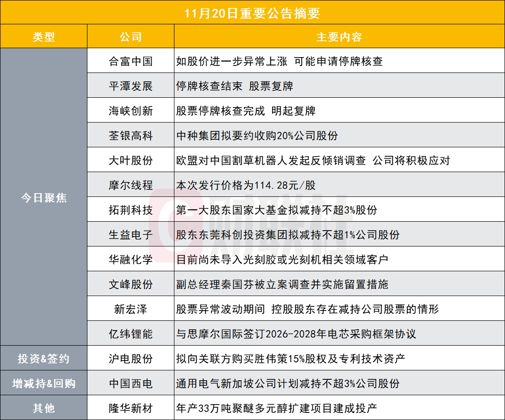Click text '第一大股东国家大基金拟减持不超3%股份'

point(277,210)
